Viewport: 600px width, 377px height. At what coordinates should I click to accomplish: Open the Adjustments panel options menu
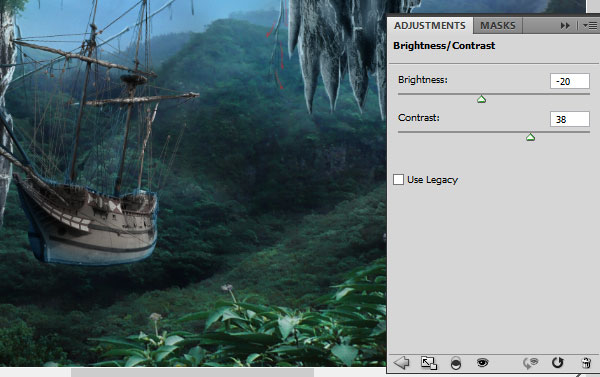click(590, 26)
